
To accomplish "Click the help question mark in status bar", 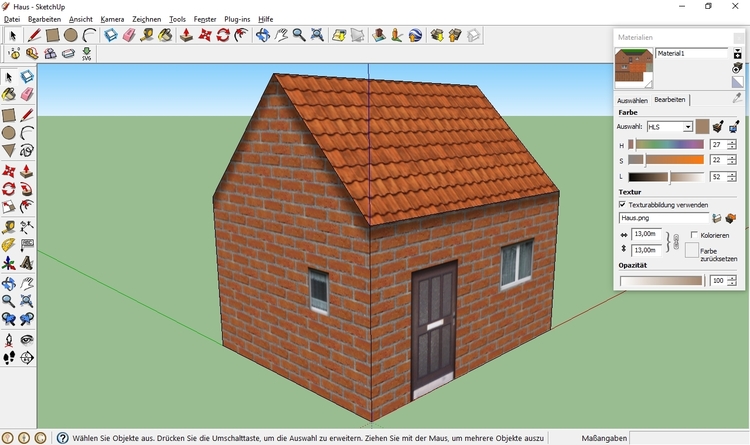I will (63, 438).
